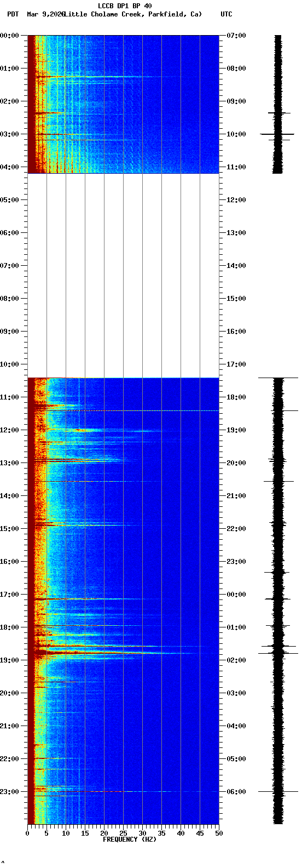The image size is (302, 868).
Task: Click the 15 Hz tick label on frequency axis
Action: [x=85, y=833]
